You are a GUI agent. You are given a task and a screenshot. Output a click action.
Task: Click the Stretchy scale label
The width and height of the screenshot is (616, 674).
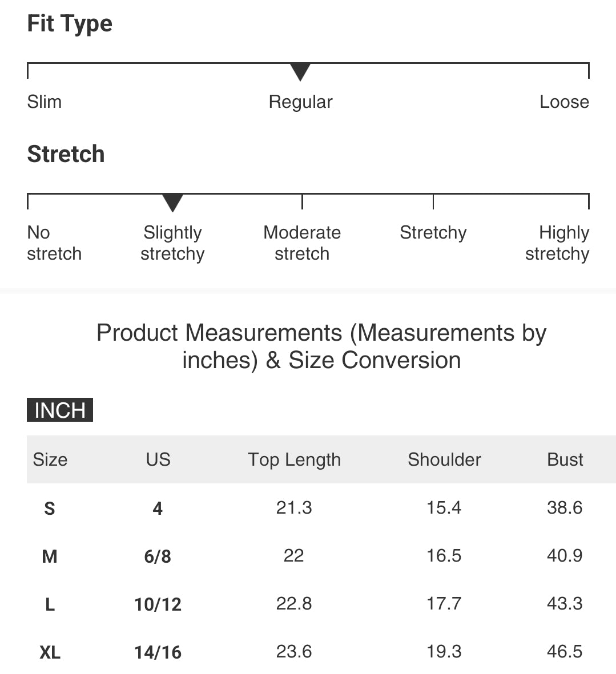tap(433, 233)
